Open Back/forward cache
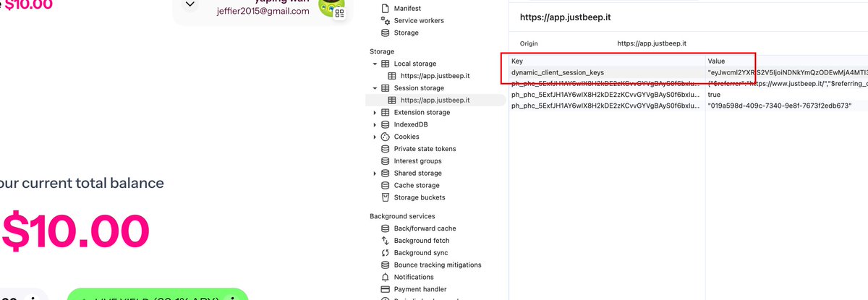Image resolution: width=868 pixels, height=300 pixels. coord(425,228)
